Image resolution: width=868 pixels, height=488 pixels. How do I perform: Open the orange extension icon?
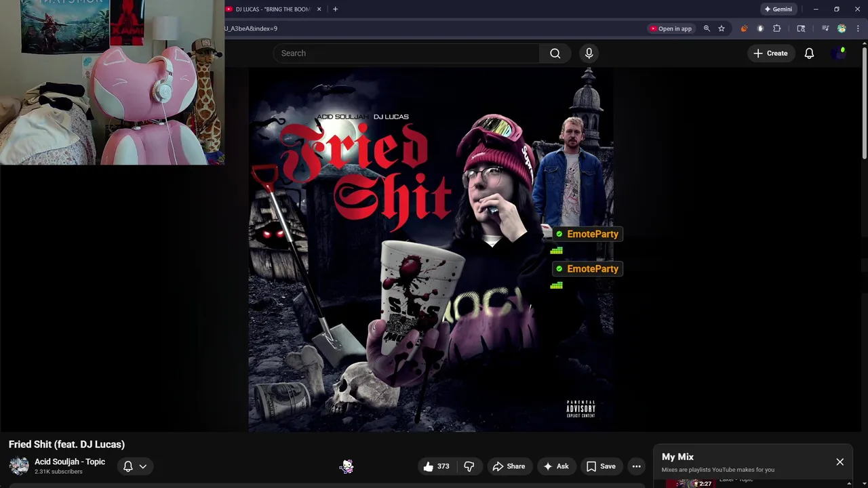coord(744,28)
